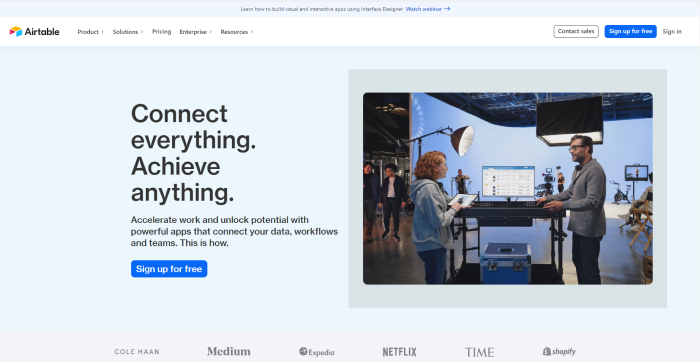Click the Expedia logo
Viewport: 700px width, 362px height.
click(317, 352)
